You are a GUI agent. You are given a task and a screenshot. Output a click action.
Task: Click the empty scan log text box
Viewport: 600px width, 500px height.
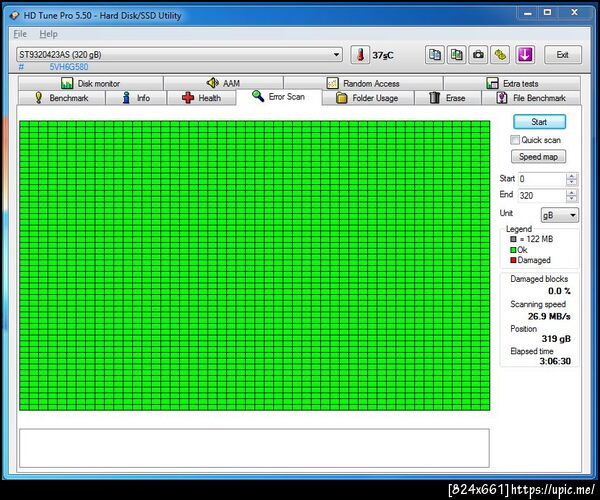point(254,448)
